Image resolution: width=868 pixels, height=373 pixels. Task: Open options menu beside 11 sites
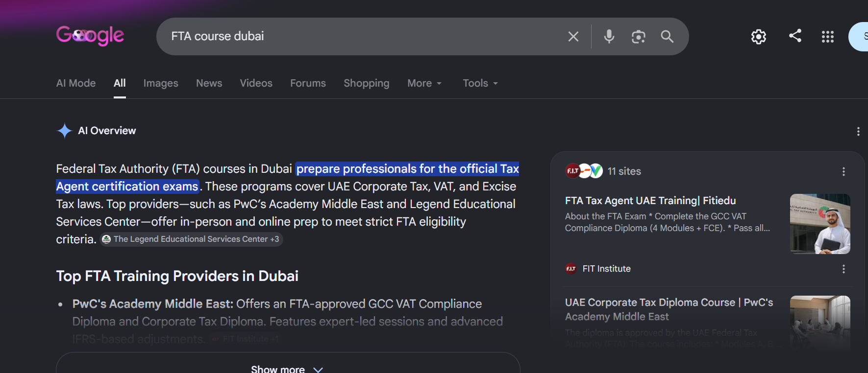coord(843,171)
